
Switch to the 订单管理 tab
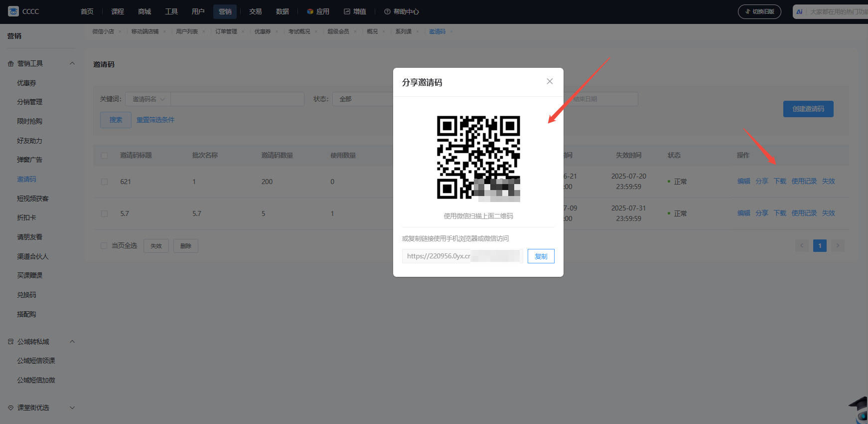coord(226,31)
